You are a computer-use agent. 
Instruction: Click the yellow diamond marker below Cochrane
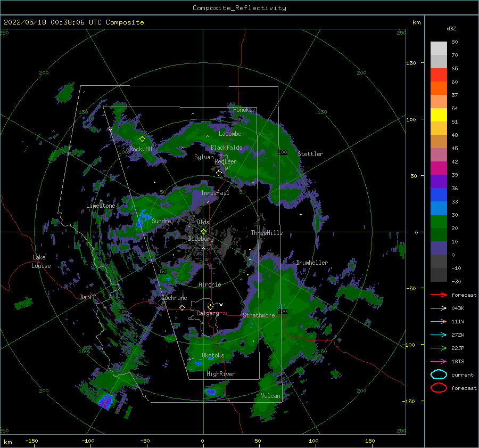183,307
